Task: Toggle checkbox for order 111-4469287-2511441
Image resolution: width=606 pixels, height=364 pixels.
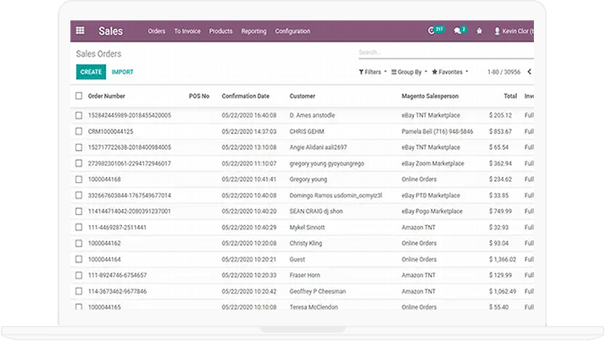Action: (79, 228)
